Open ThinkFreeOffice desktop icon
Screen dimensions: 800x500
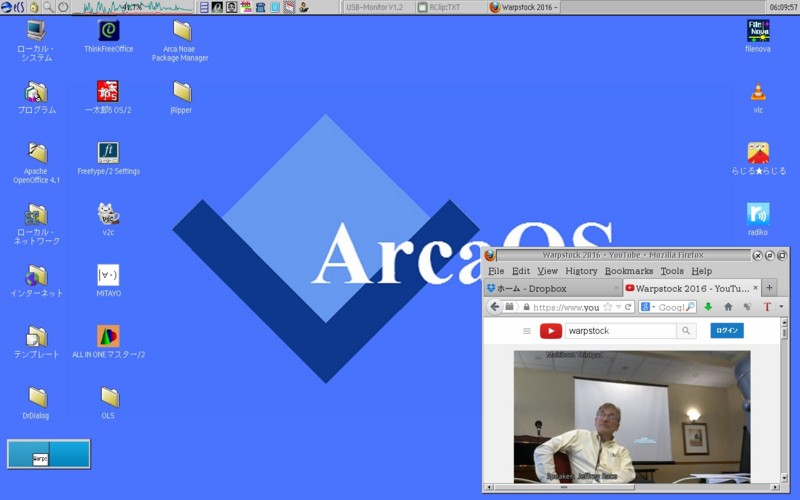tap(109, 37)
